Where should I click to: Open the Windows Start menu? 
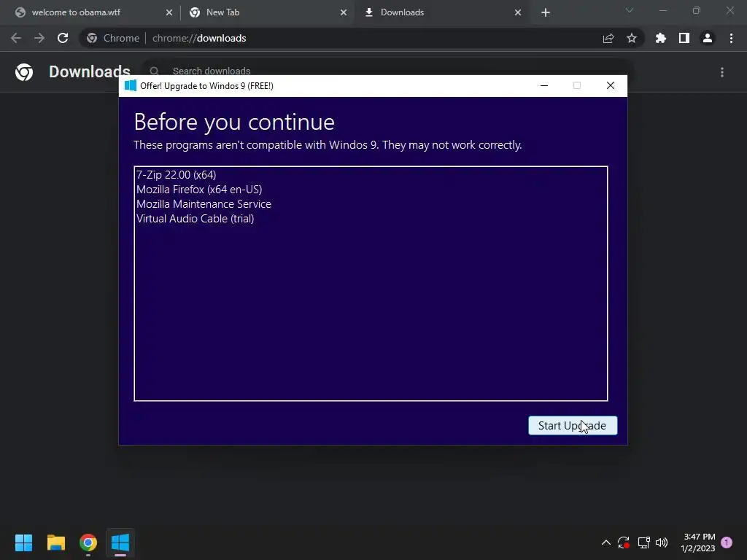[x=23, y=542]
